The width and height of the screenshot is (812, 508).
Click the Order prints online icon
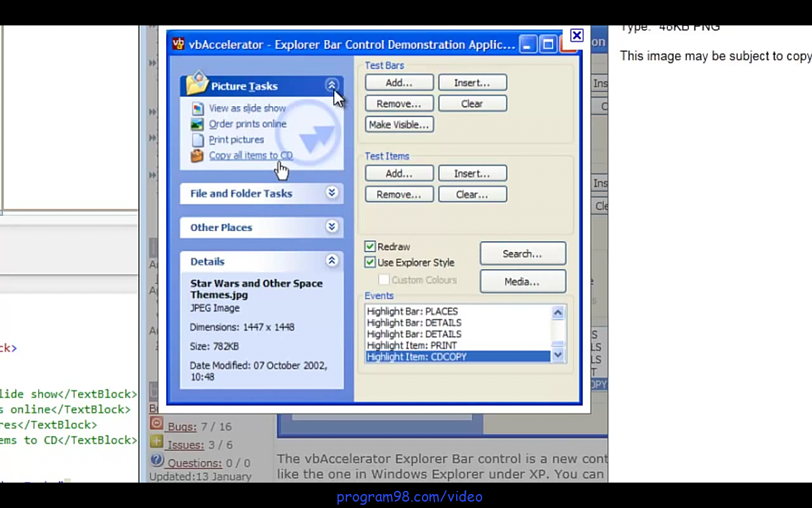pos(197,124)
